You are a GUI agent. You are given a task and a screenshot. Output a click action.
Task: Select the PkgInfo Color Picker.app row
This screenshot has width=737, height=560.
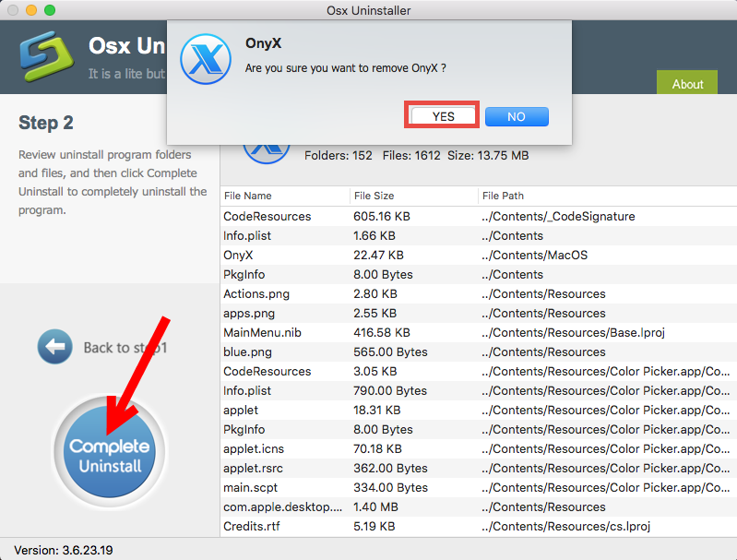[479, 429]
